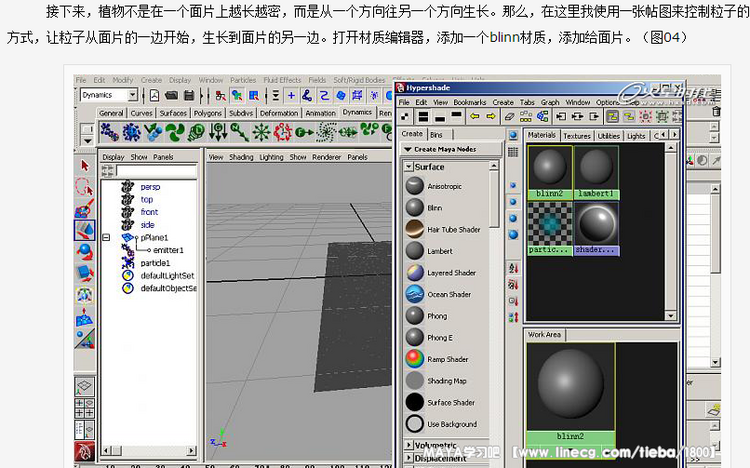Select the Polygons shelf tab
The width and height of the screenshot is (750, 468).
[x=208, y=113]
